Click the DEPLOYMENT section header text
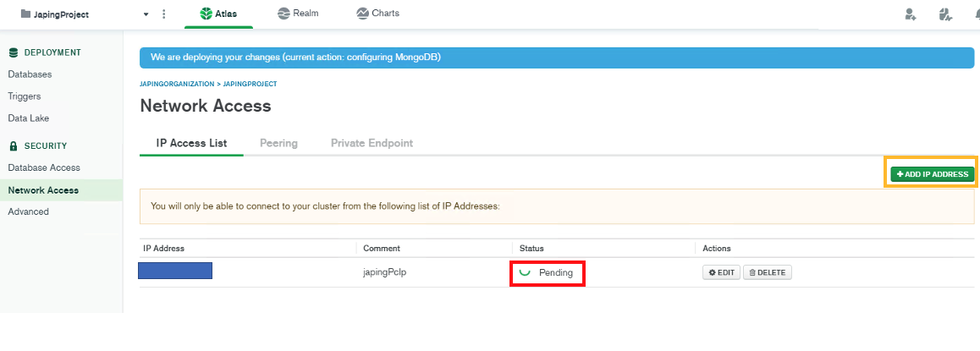The height and width of the screenshot is (351, 980). tap(52, 52)
